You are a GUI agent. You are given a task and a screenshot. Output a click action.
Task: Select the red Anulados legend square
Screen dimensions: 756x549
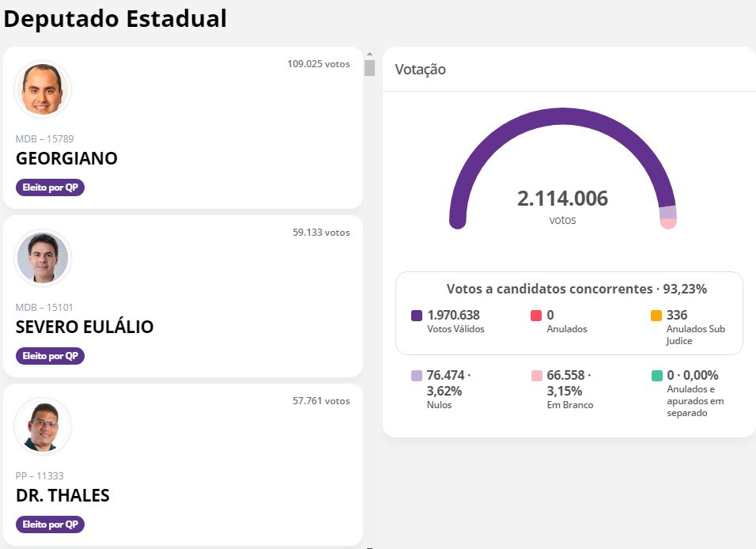click(x=536, y=316)
